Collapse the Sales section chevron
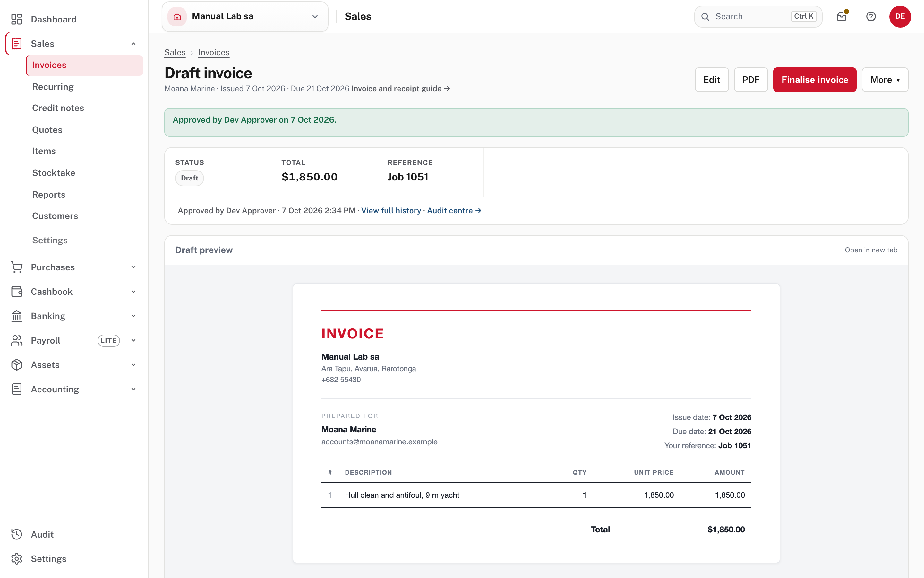The image size is (924, 578). point(134,44)
